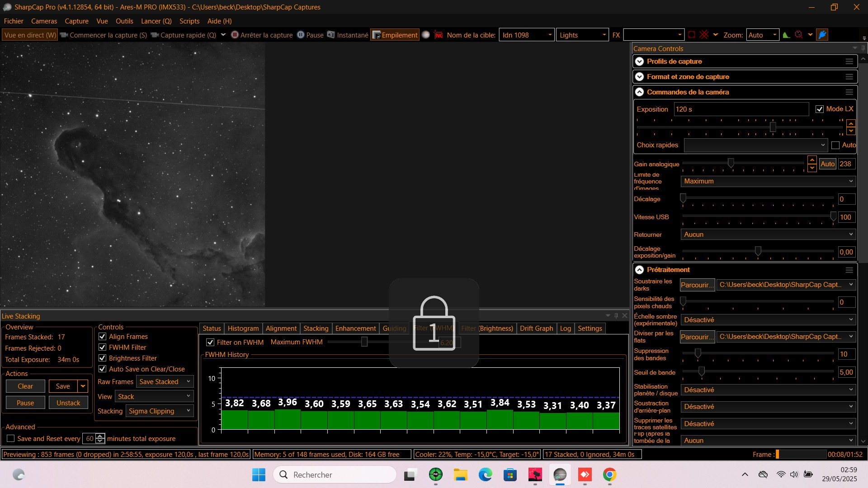
Task: Click the Live Stacking Pause button
Action: 25,403
